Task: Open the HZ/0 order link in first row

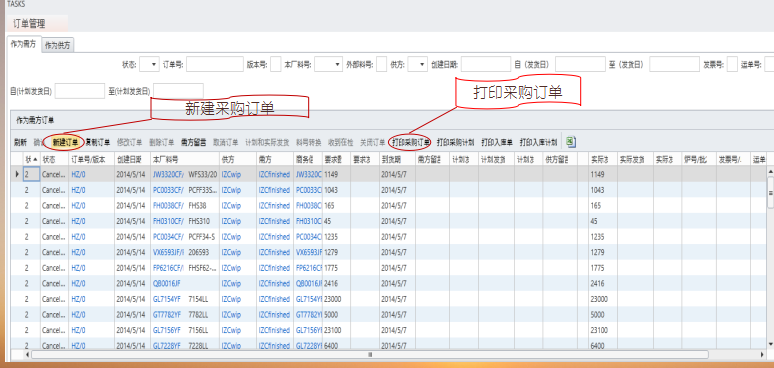Action: [78, 174]
